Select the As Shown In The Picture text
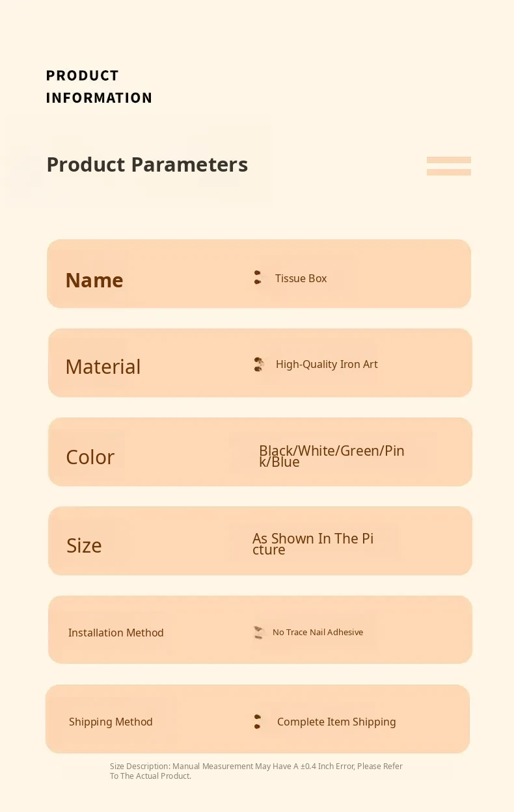The width and height of the screenshot is (514, 812). 312,544
